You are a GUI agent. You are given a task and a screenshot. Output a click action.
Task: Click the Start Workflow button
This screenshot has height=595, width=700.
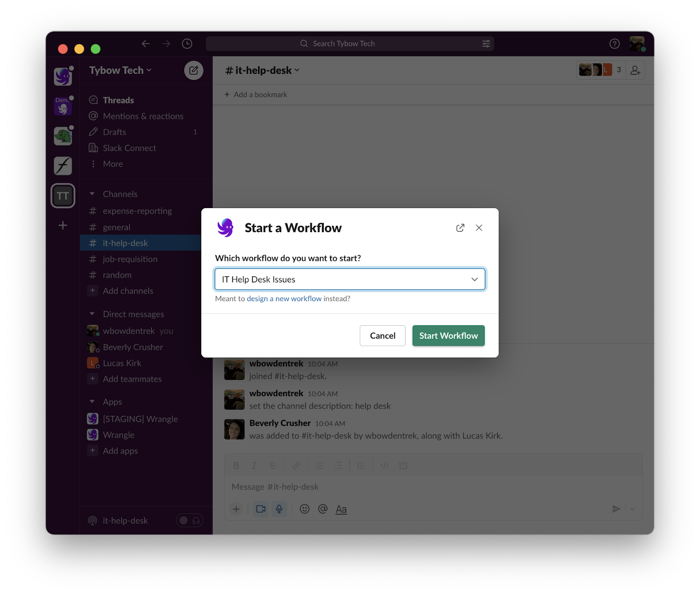tap(448, 336)
